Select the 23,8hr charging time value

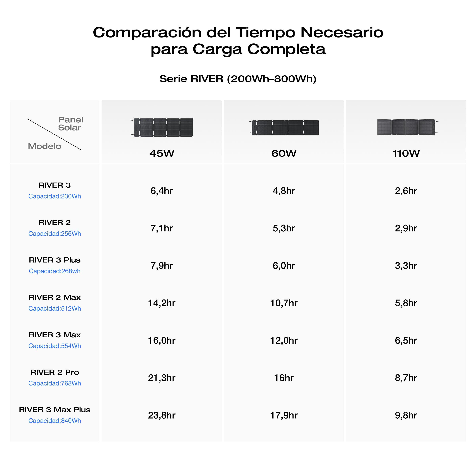161,415
